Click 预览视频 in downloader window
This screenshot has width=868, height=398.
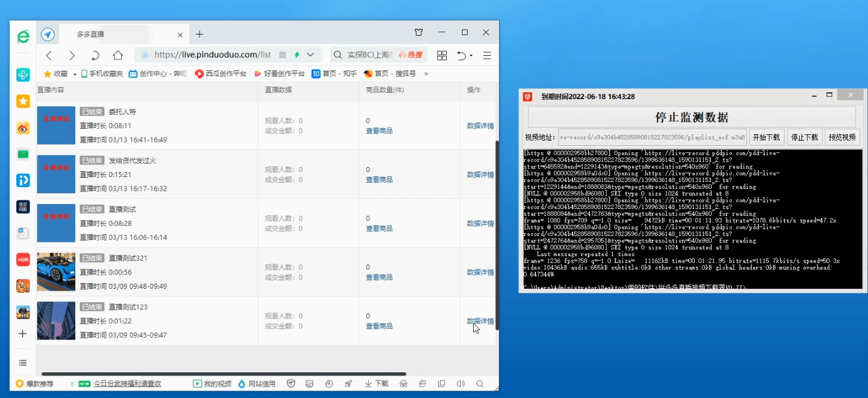[842, 137]
